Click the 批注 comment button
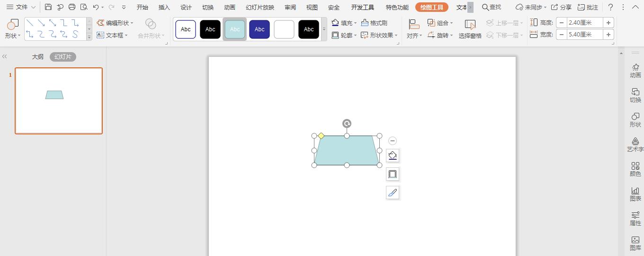Screen dimensions: 644x256 point(588,7)
